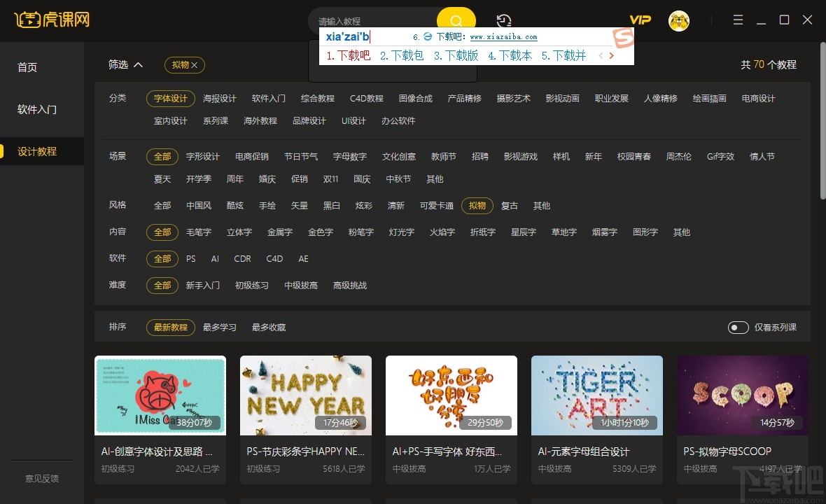This screenshot has height=504, width=826.
Task: Click the search magnifier icon
Action: [x=456, y=20]
